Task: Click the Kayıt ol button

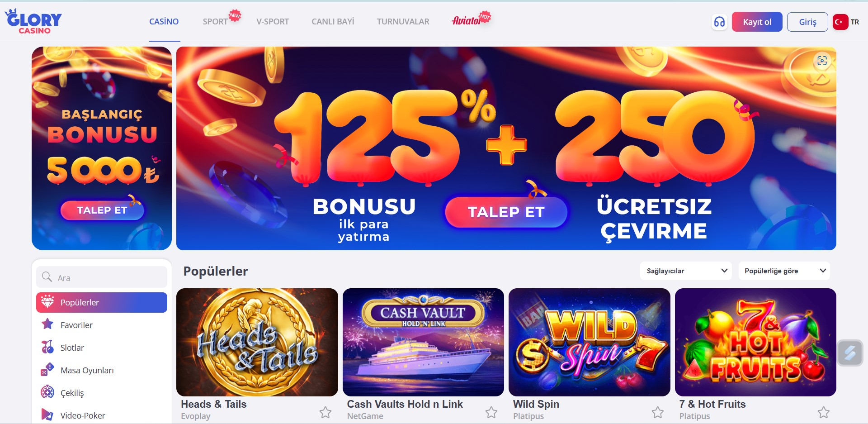Action: click(x=757, y=22)
